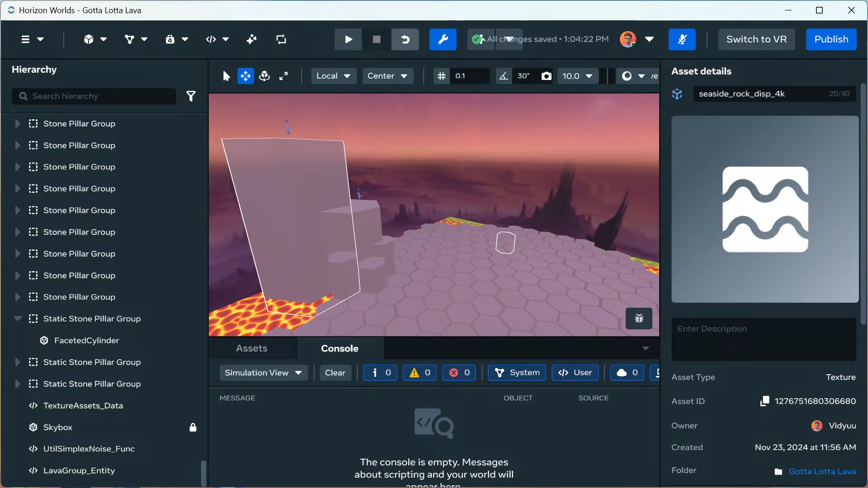
Task: Open the wrench build mode tool
Action: click(443, 39)
